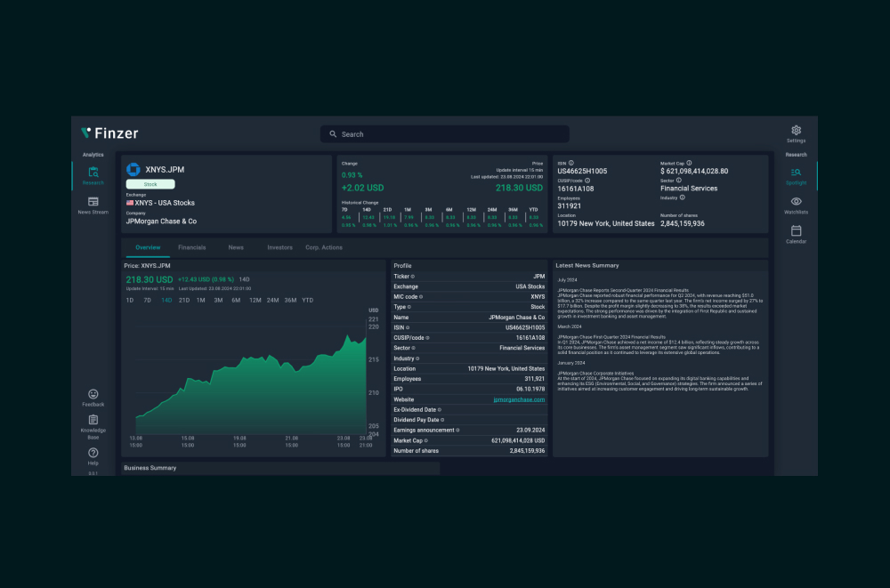Image resolution: width=890 pixels, height=588 pixels.
Task: Switch chart range to YTD
Action: coord(306,300)
